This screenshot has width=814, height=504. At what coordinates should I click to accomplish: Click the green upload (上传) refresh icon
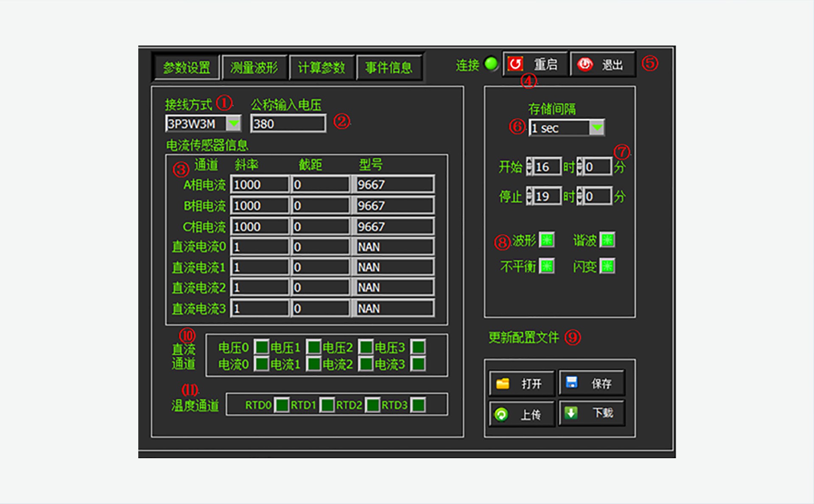[501, 414]
